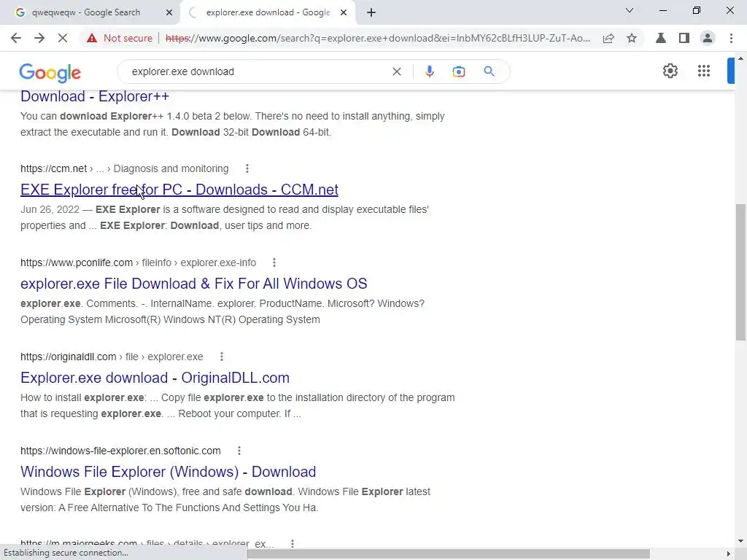Image resolution: width=747 pixels, height=560 pixels.
Task: Click the horizontal scrollbar thumb
Action: (x=449, y=553)
